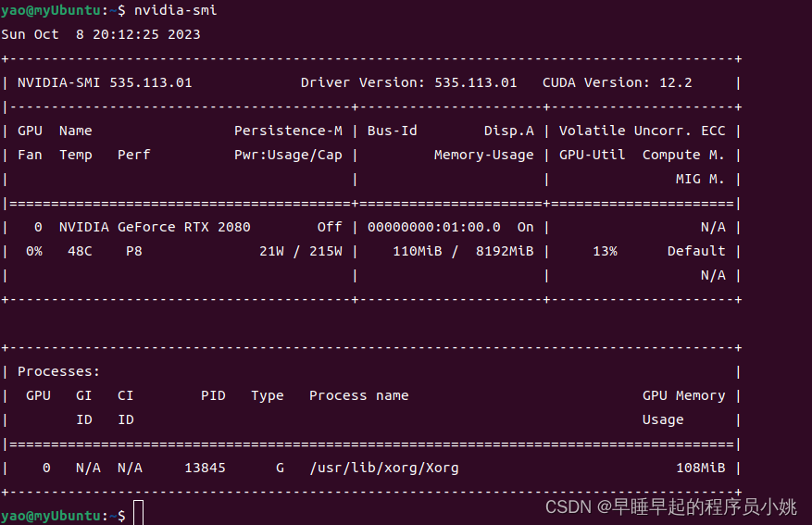Click the fan speed value '0%'

34,251
